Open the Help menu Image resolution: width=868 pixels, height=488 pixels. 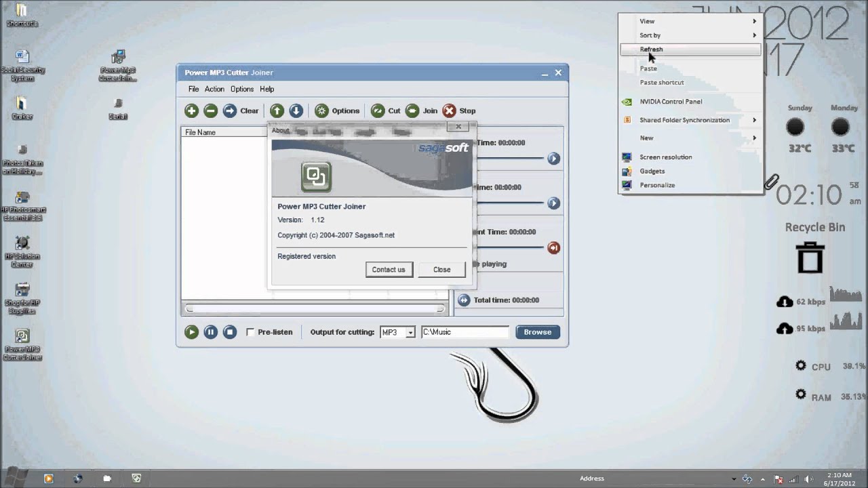click(267, 89)
